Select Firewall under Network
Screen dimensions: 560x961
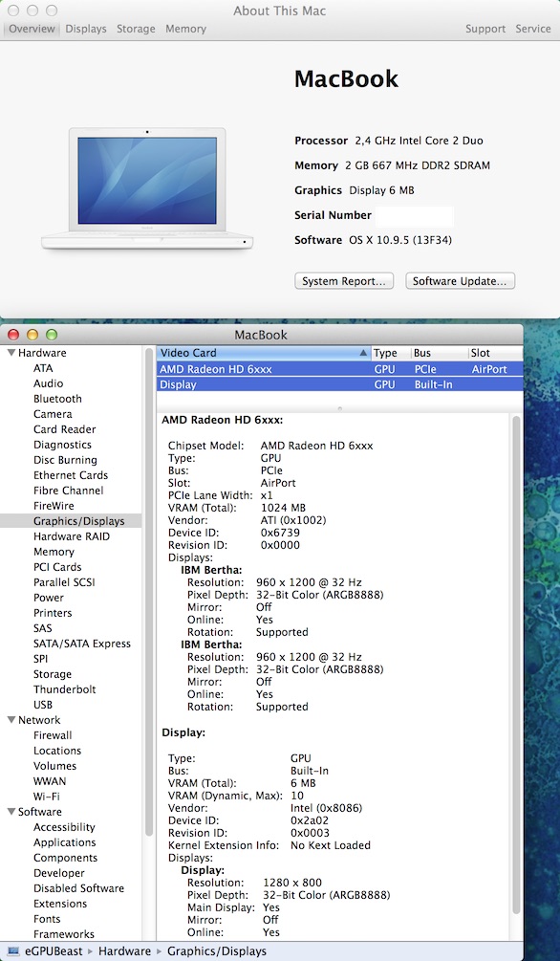click(x=53, y=735)
